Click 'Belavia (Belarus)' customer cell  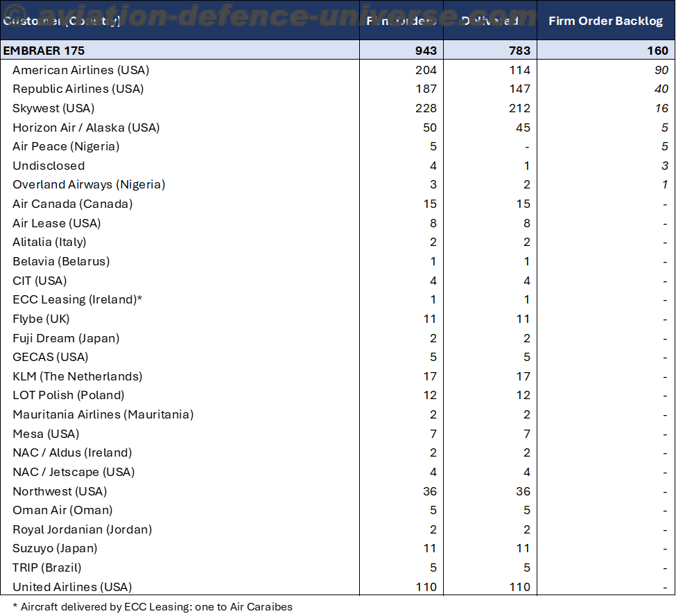click(61, 261)
